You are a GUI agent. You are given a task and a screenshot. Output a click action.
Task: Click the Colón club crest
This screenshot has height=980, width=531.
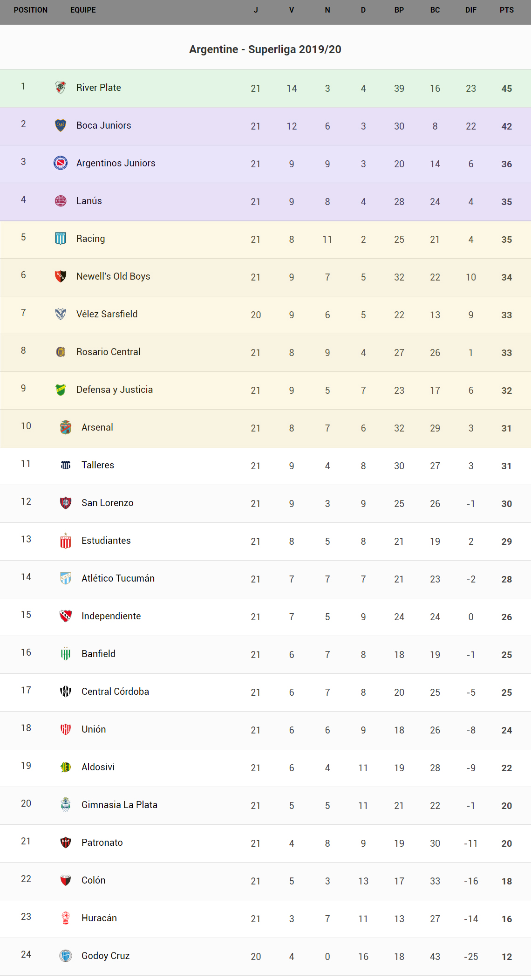(x=66, y=880)
